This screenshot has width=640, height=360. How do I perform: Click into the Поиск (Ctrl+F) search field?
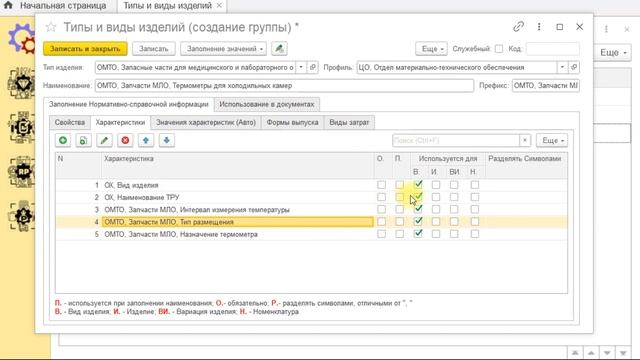[456, 140]
